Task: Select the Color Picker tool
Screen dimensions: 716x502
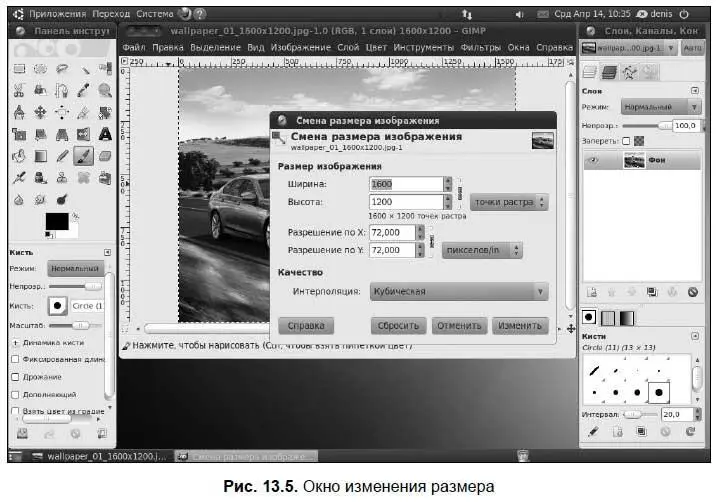Action: pos(84,90)
